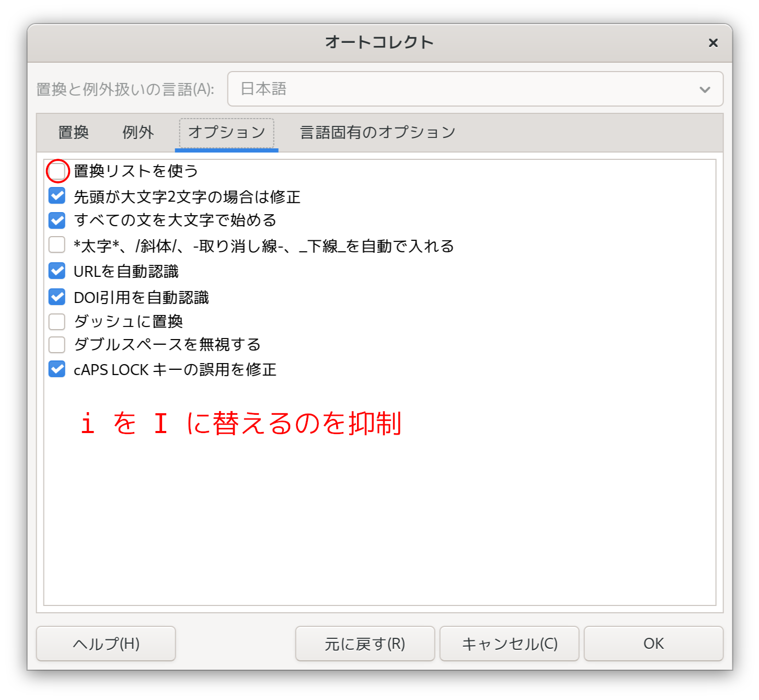The height and width of the screenshot is (700, 759).
Task: Enable the 置換リストを使う checkbox
Action: (x=57, y=171)
